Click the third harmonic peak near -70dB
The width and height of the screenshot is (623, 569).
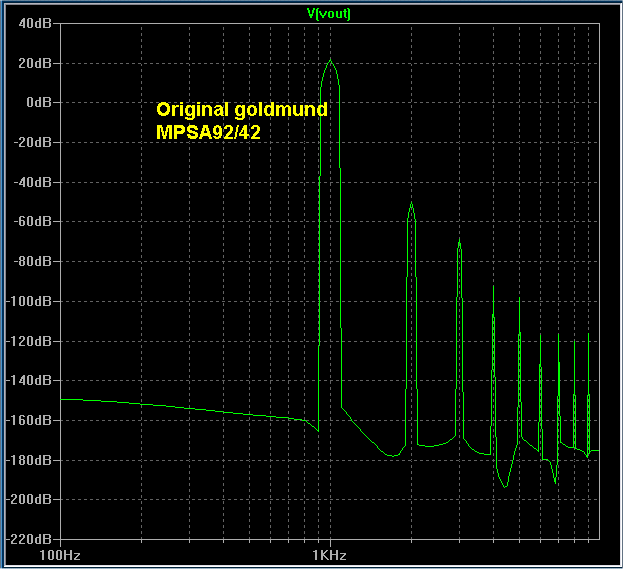point(459,240)
